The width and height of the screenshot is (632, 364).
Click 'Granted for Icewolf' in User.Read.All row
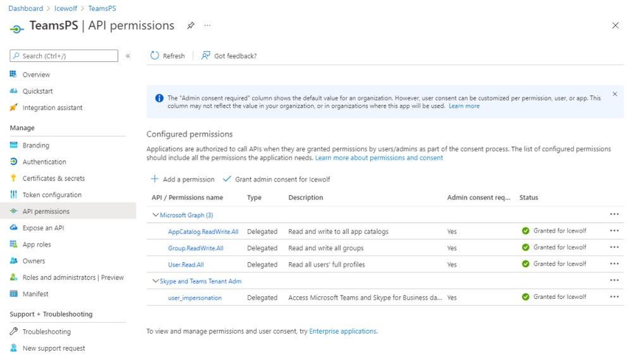(560, 263)
